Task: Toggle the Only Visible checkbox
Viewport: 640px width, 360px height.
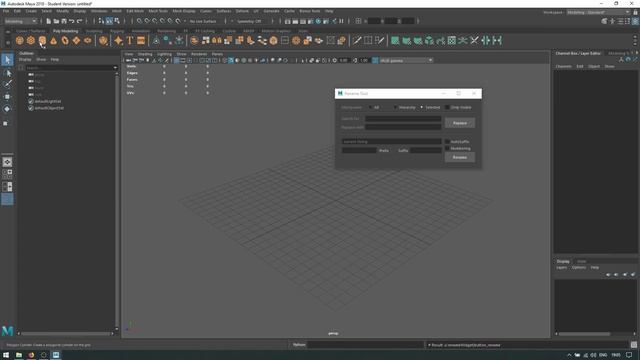Action: (447, 107)
